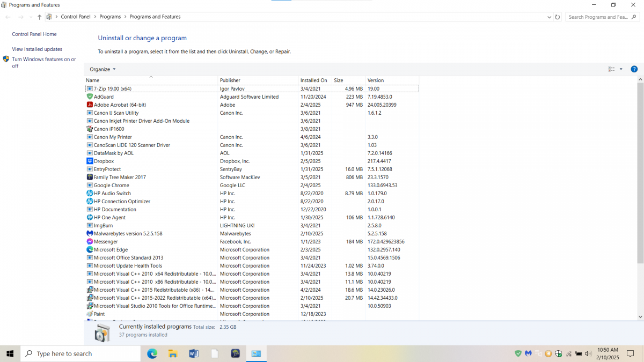
Task: Click the Messenger program icon
Action: (x=90, y=241)
